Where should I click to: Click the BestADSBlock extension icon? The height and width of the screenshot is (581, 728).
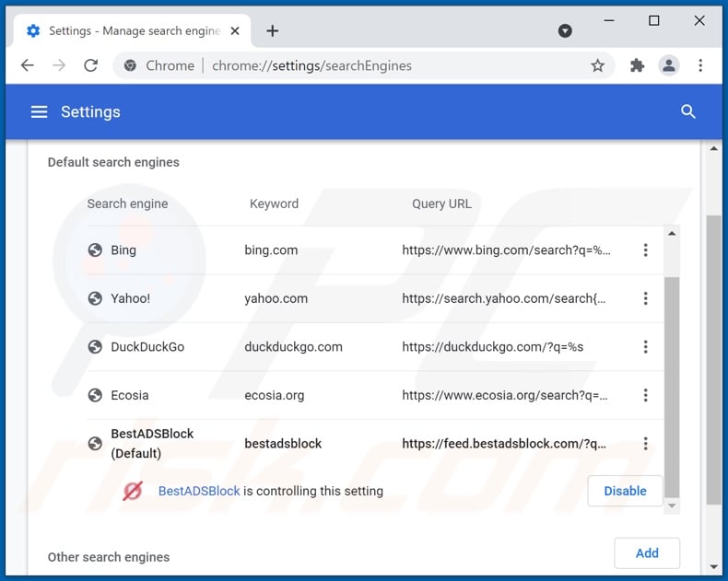133,491
